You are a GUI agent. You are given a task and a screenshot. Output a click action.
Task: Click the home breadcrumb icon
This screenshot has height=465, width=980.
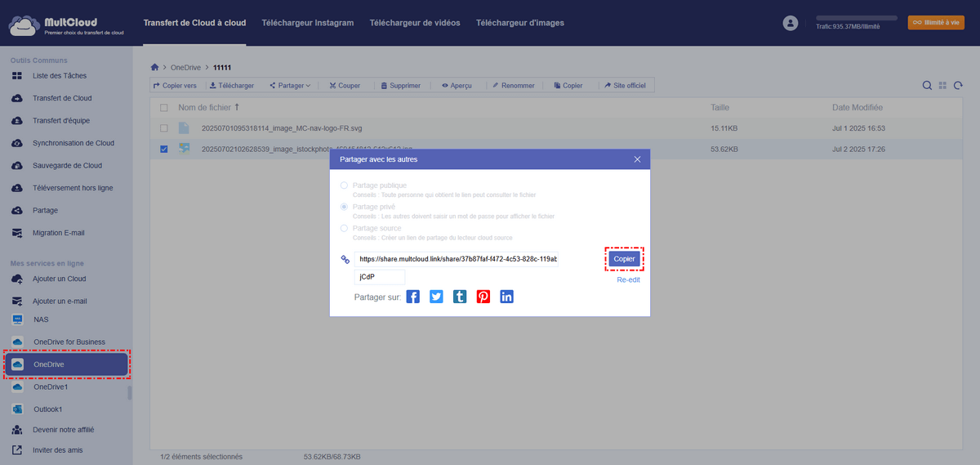(154, 67)
